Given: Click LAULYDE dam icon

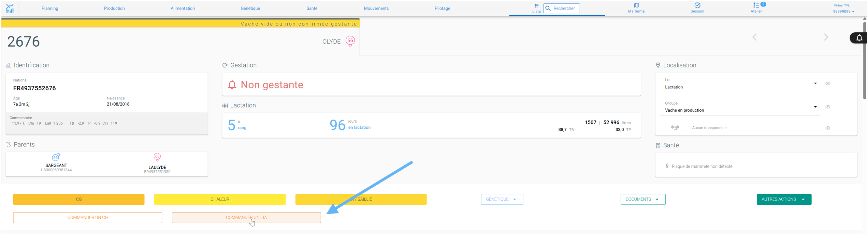Looking at the screenshot, I should [157, 157].
